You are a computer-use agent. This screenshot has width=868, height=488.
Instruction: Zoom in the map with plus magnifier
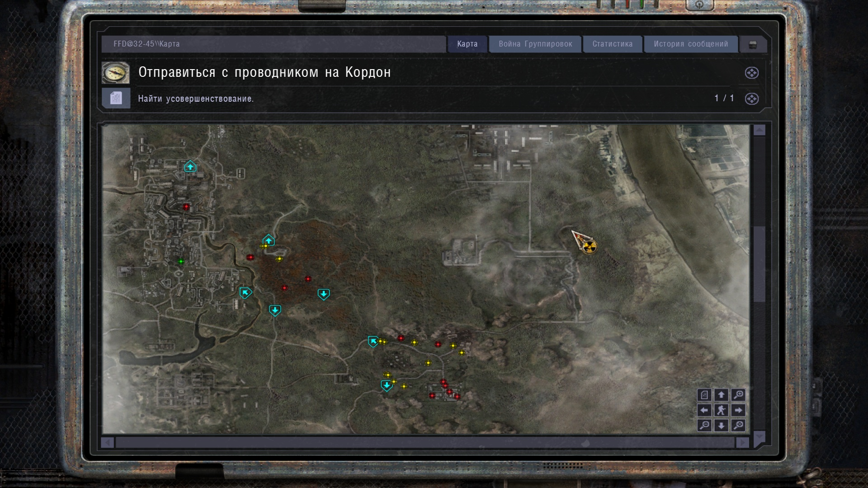(738, 395)
